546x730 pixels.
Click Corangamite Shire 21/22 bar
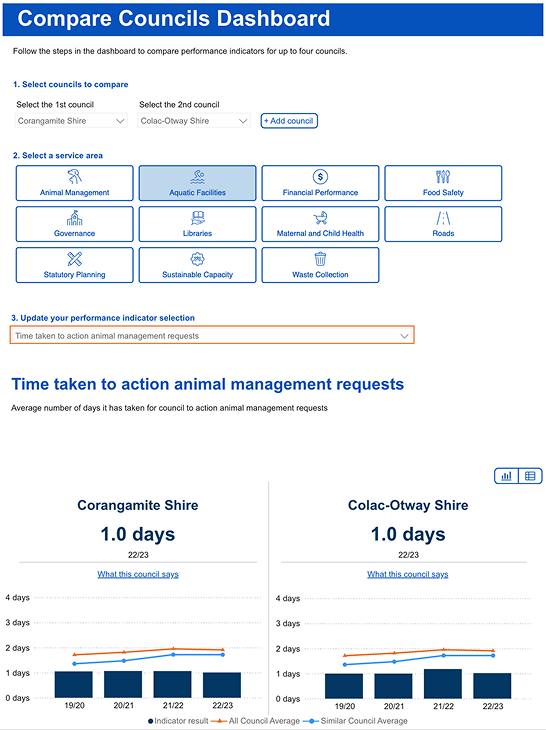coord(173,684)
